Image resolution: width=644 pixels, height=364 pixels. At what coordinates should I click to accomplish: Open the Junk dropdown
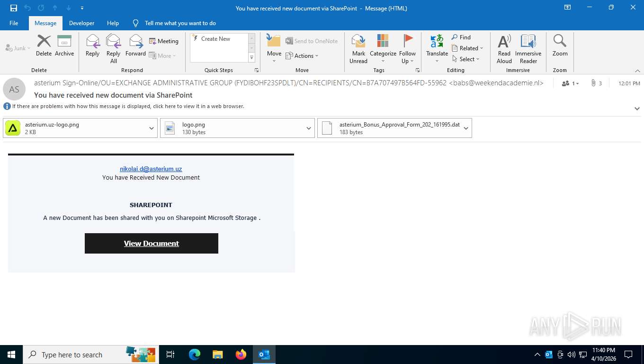(x=18, y=48)
